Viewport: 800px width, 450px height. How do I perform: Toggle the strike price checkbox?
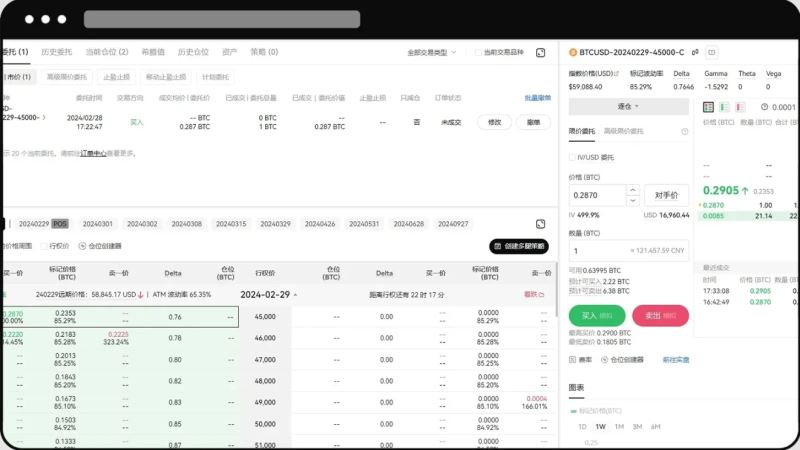(x=44, y=246)
